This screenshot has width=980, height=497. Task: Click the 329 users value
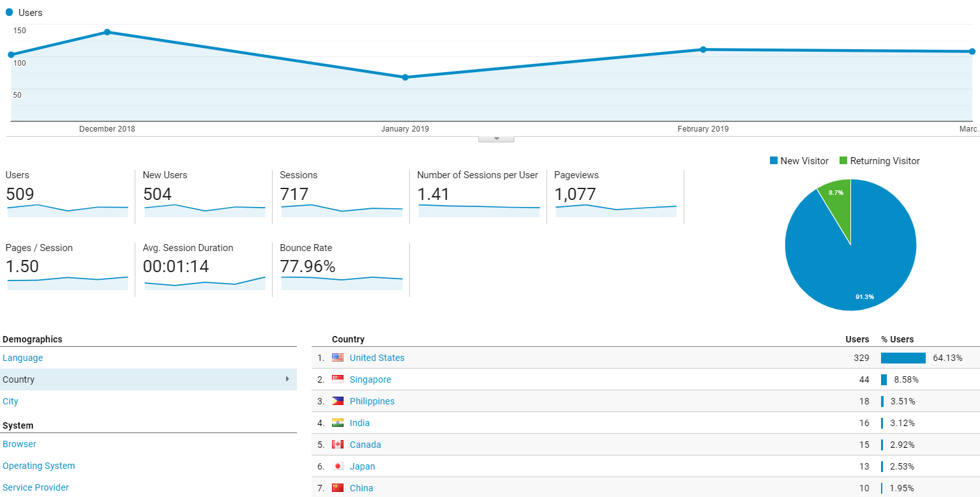[861, 358]
